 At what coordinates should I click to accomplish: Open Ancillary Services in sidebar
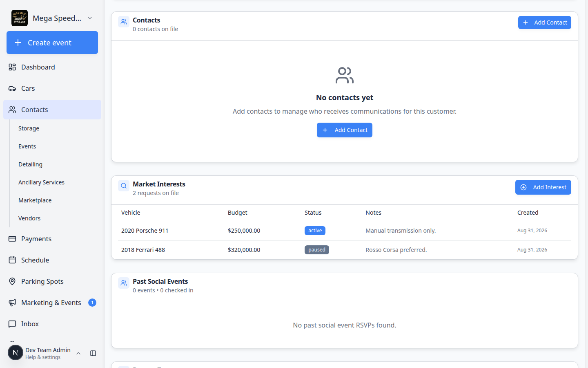41,182
